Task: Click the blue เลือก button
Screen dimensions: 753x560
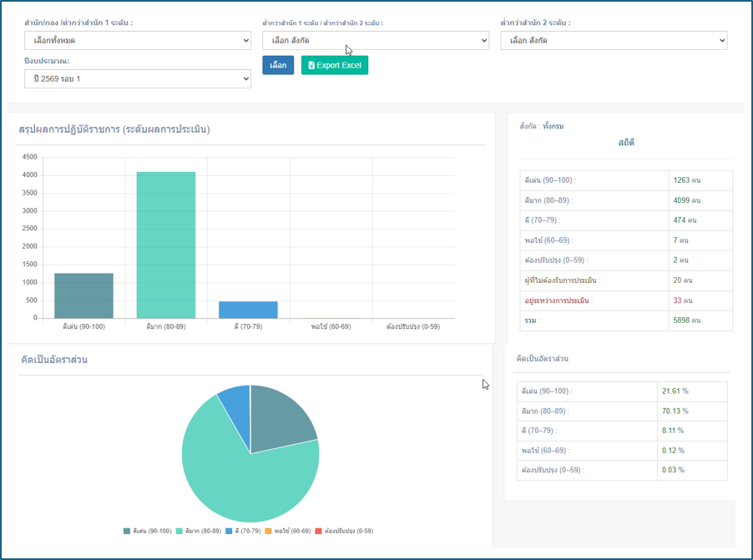Action: point(278,65)
